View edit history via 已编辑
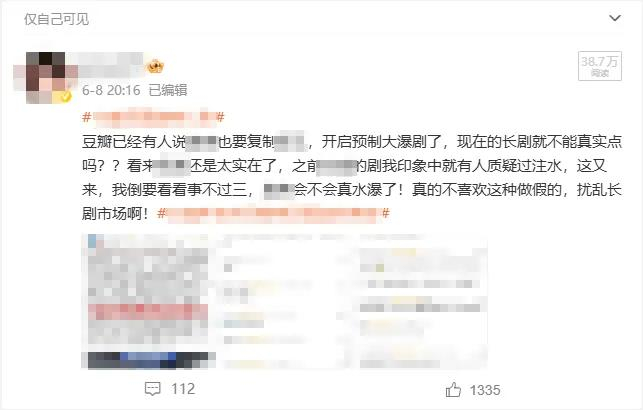Screen dimensions: 643x410 (168, 90)
